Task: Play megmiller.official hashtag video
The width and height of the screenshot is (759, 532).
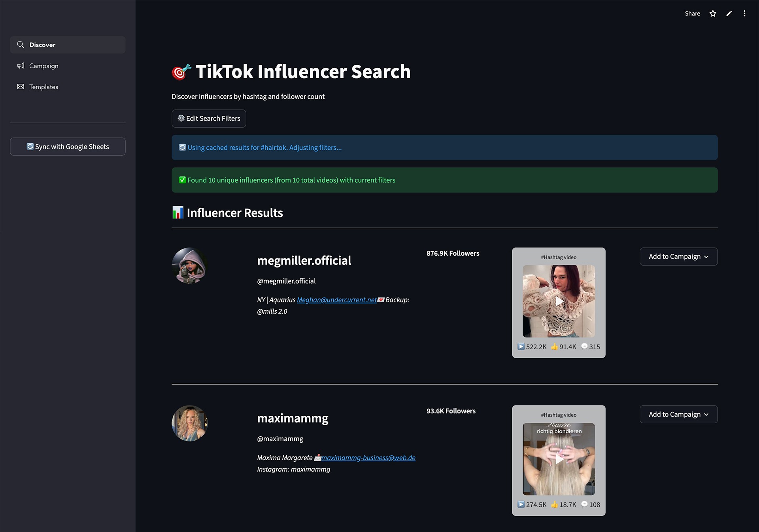Action: point(559,301)
